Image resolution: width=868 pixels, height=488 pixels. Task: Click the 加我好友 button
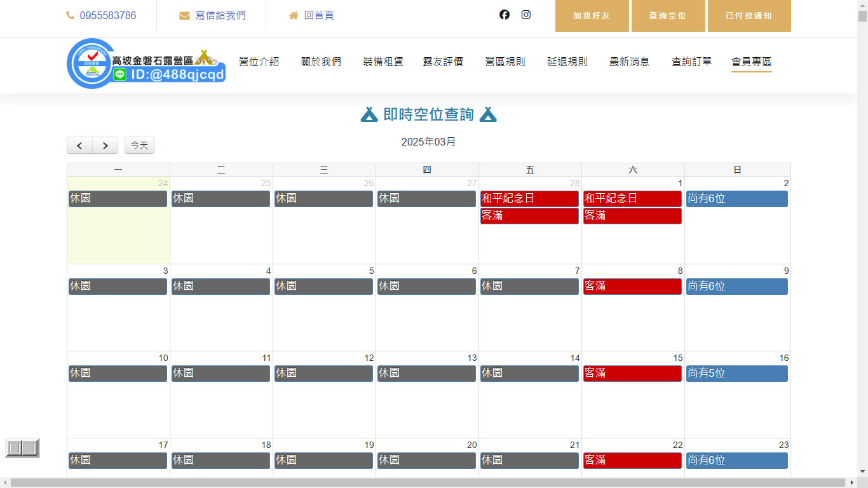(592, 15)
